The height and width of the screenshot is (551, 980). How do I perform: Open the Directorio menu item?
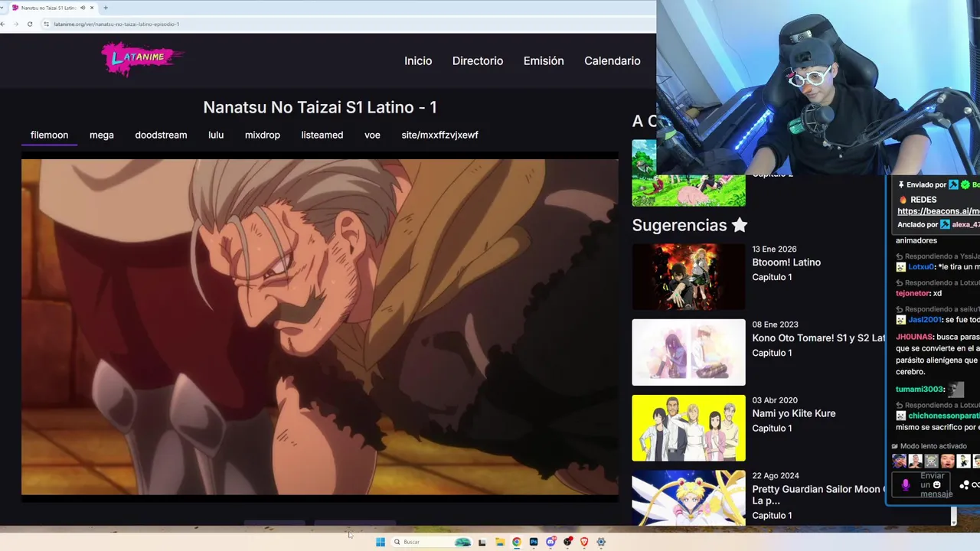[x=478, y=61]
